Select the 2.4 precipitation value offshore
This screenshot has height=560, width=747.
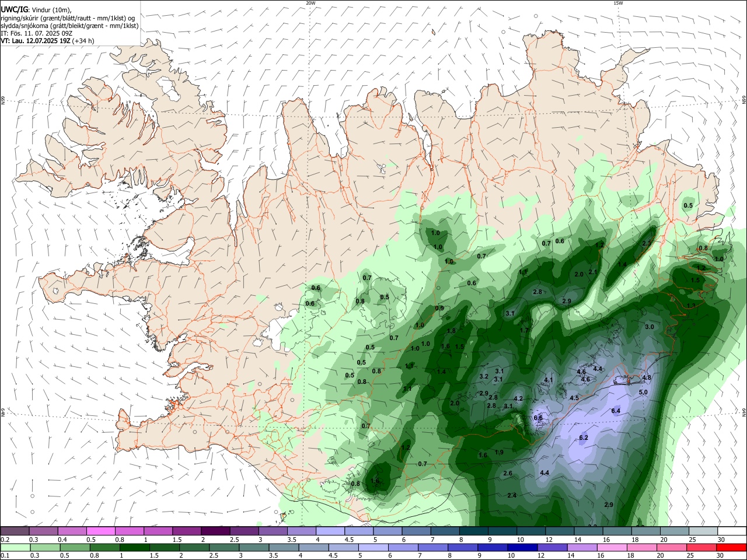click(x=512, y=495)
